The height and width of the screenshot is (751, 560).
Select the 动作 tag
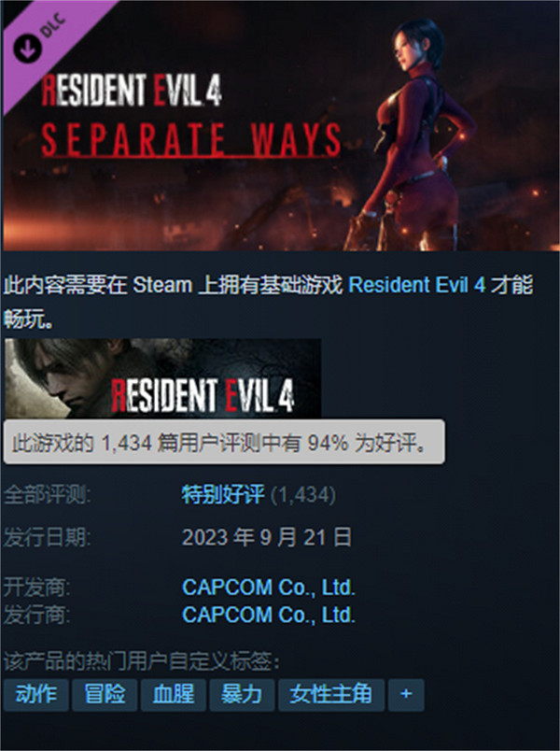(35, 694)
